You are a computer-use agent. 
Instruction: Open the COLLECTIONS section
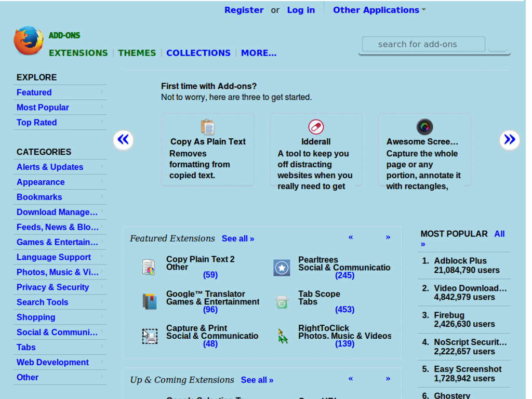click(x=198, y=52)
